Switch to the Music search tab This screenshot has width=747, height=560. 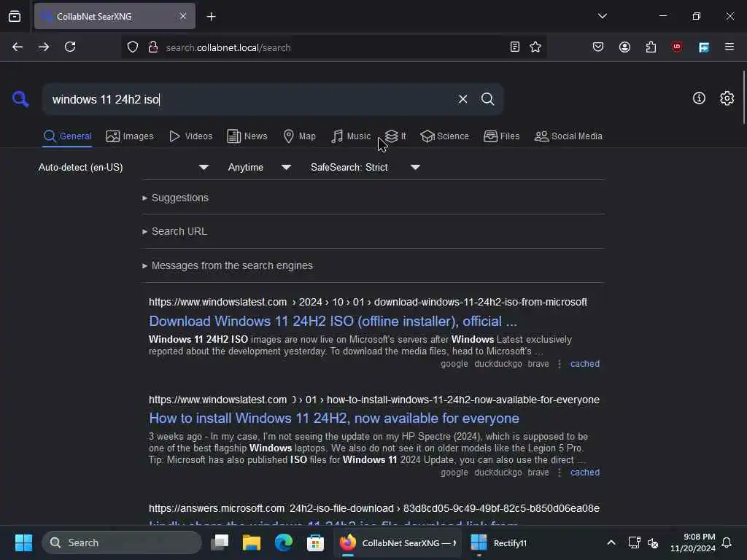pyautogui.click(x=351, y=136)
